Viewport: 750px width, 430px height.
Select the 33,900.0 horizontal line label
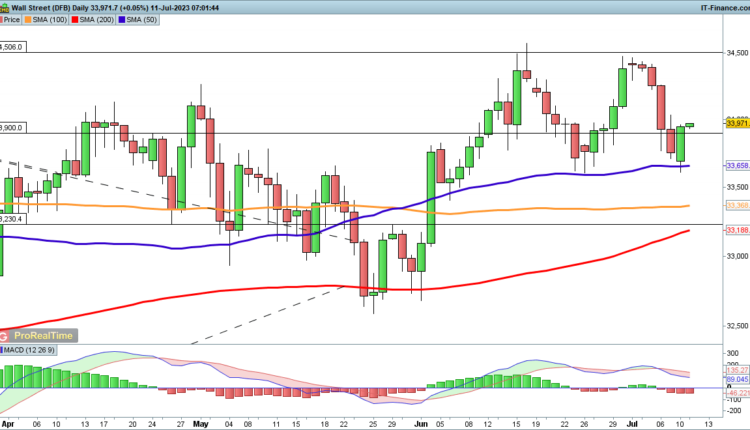13,128
